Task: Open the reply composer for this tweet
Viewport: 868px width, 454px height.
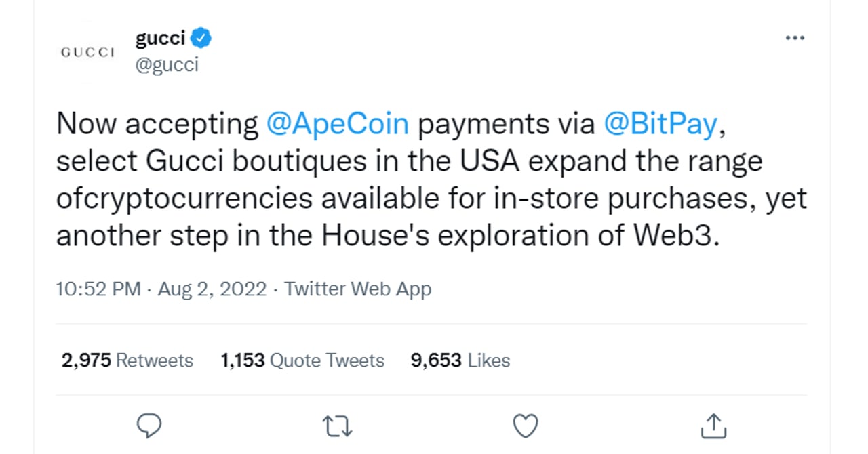Action: click(x=149, y=426)
